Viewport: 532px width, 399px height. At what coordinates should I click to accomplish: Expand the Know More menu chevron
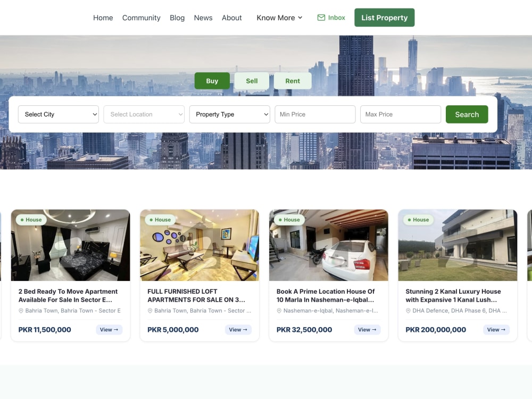coord(300,18)
